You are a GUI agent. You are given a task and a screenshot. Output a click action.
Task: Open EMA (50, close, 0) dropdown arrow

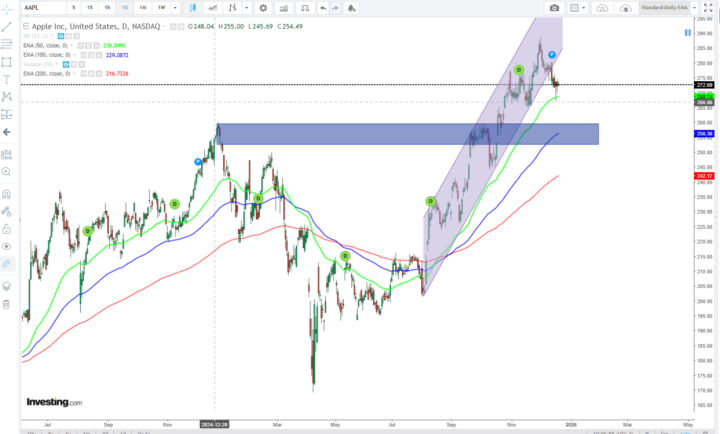[71, 45]
